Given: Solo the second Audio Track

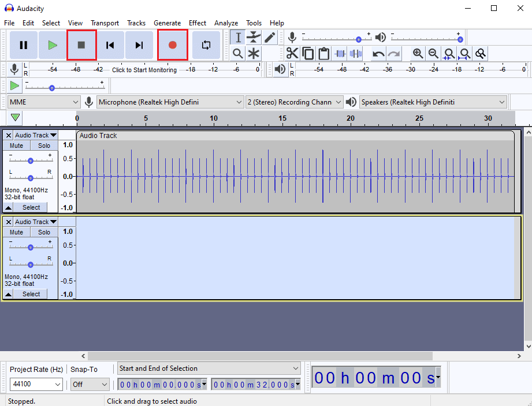Looking at the screenshot, I should (x=44, y=232).
